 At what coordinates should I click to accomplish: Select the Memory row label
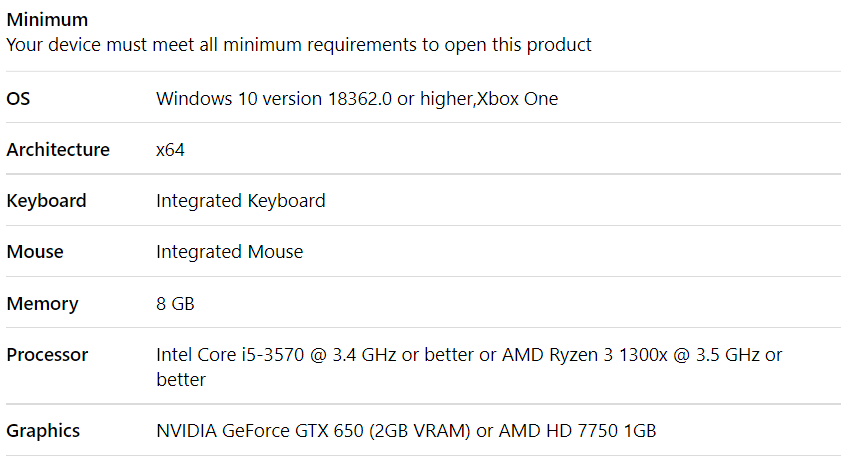42,303
